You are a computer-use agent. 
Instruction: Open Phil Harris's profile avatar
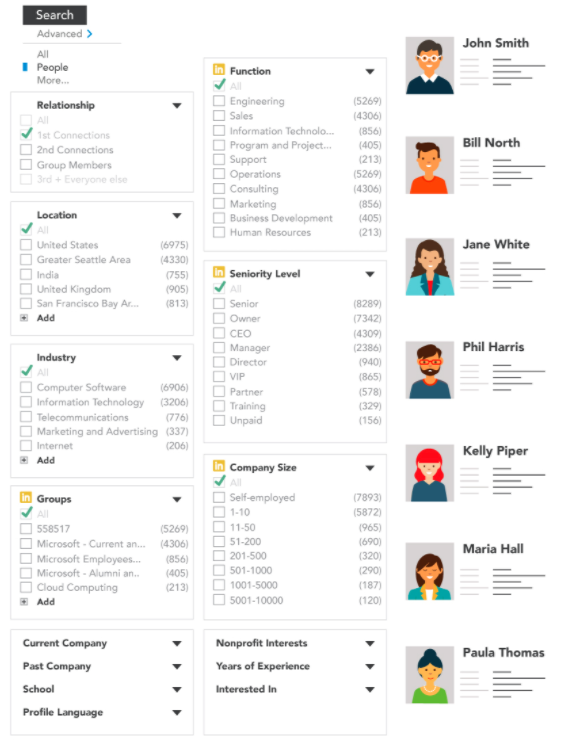point(429,370)
